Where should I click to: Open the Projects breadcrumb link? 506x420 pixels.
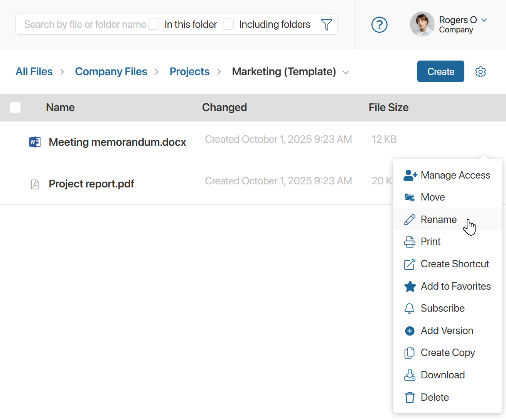[x=189, y=71]
